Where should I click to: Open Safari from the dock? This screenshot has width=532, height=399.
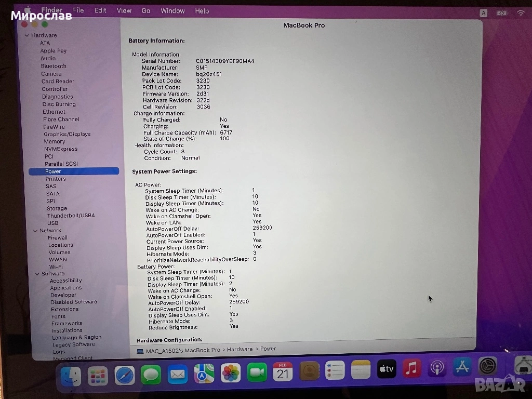[125, 375]
